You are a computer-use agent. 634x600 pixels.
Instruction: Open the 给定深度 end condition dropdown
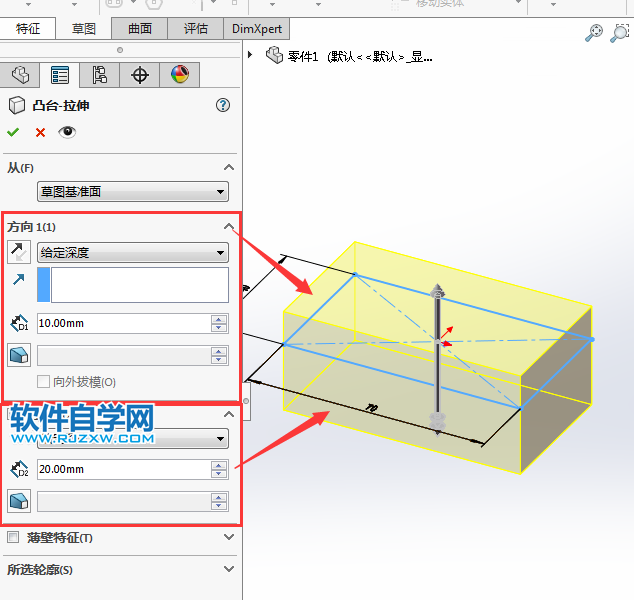click(133, 253)
